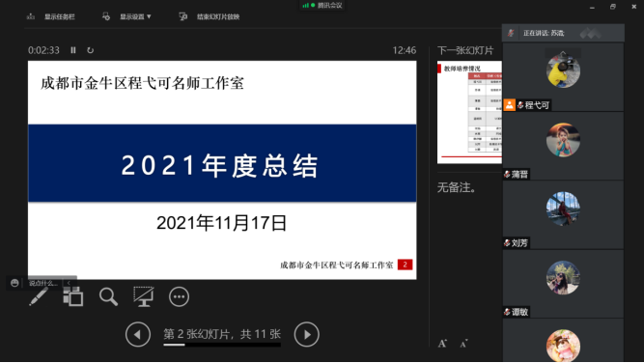Open more slideshow options ellipsis button
This screenshot has width=644, height=363.
(x=179, y=296)
